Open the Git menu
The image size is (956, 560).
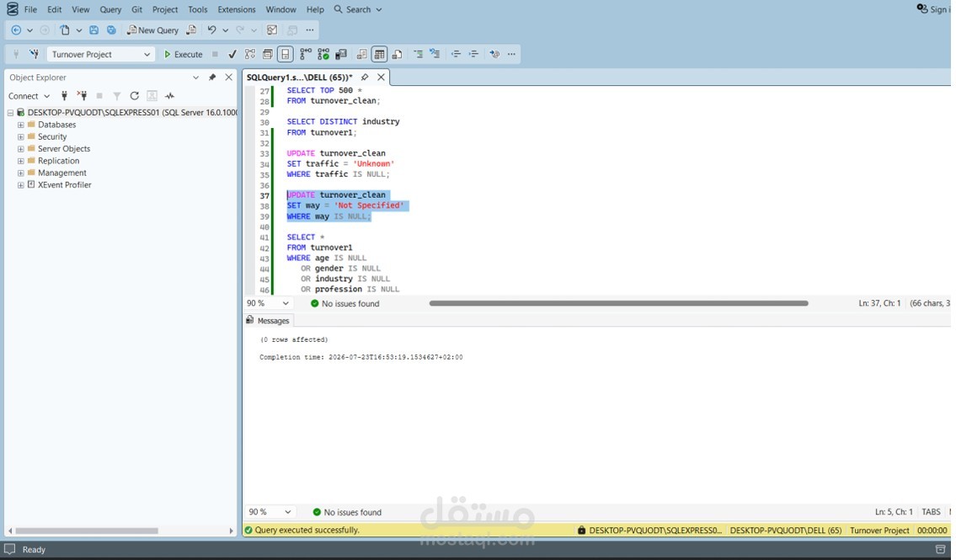click(x=136, y=10)
